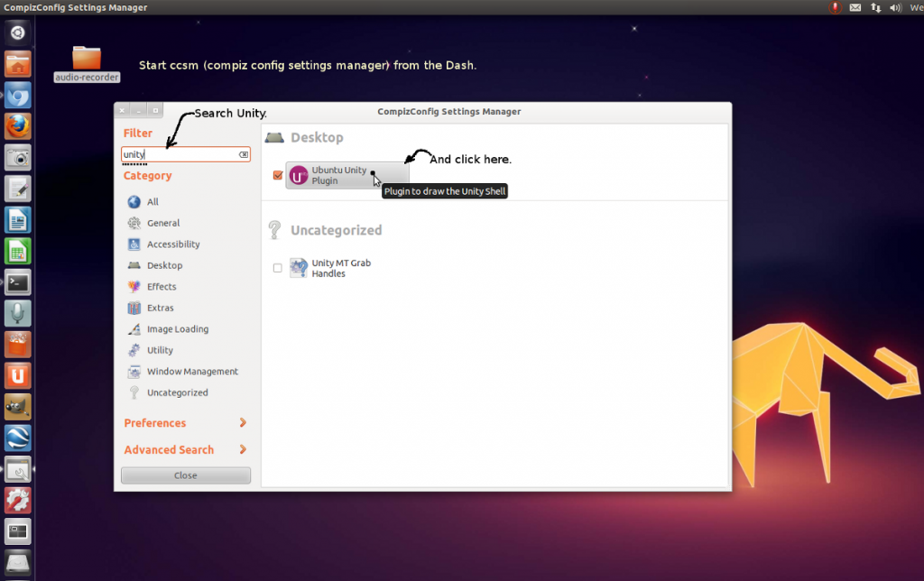
Task: Launch GIMP from the launcher
Action: click(18, 407)
